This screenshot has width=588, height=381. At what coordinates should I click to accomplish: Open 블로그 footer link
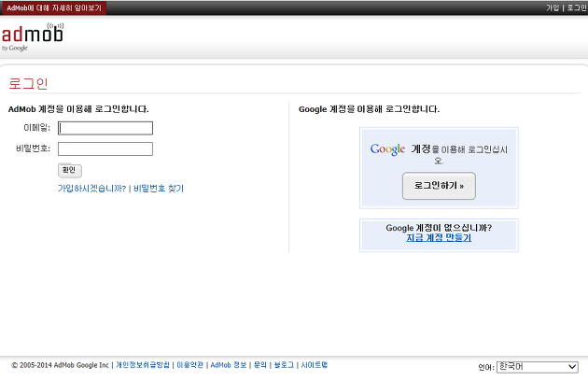pos(284,365)
